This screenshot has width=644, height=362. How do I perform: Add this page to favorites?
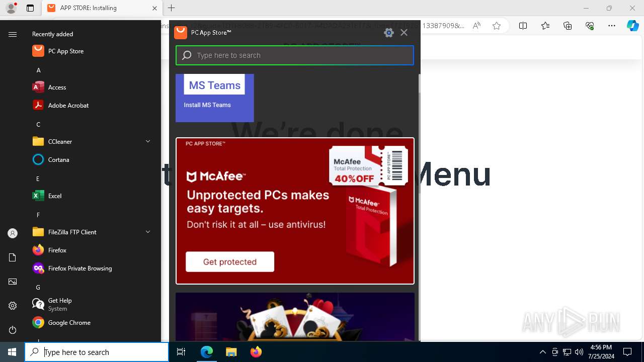pos(497,26)
